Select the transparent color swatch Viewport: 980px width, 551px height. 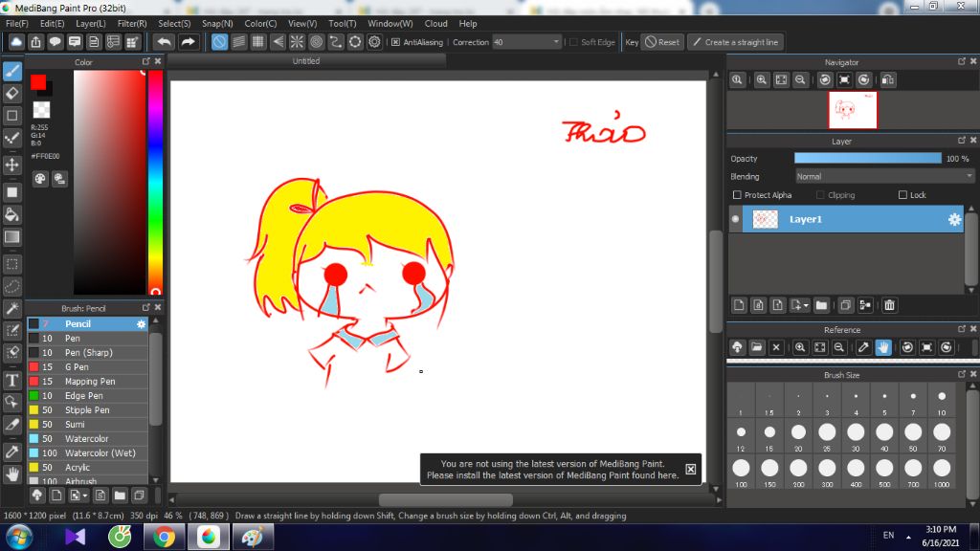41,109
